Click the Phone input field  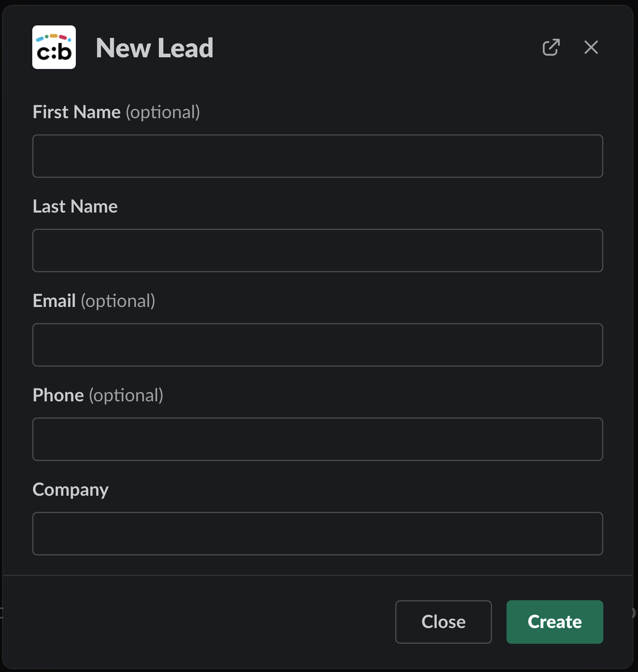point(317,439)
